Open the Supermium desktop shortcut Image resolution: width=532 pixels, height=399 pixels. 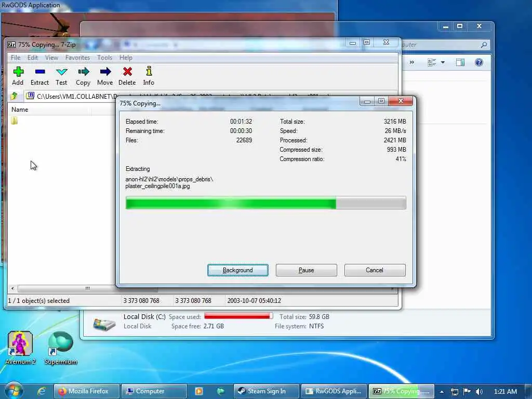click(x=61, y=348)
